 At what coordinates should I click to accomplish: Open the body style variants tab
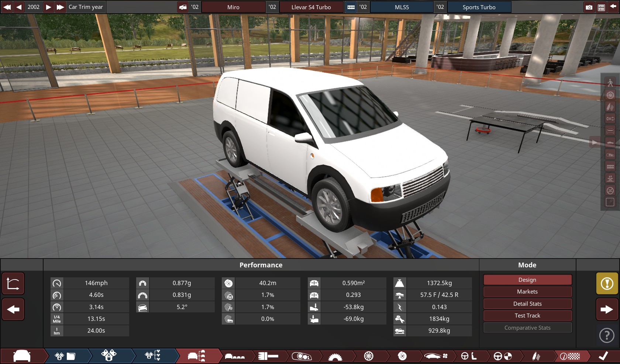tap(235, 356)
